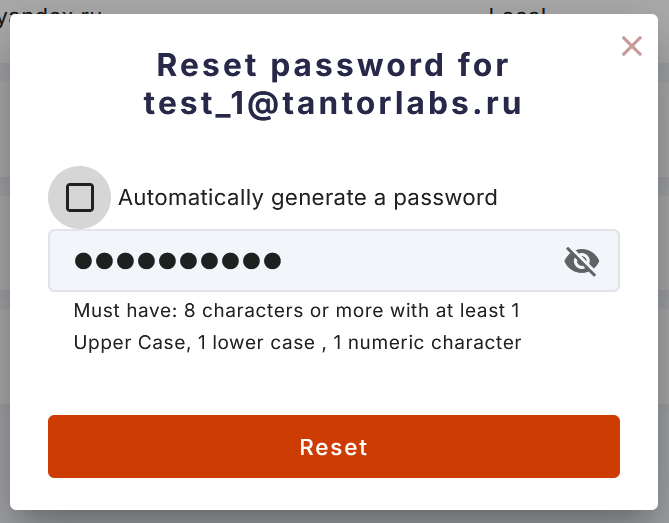Confirm with the orange Reset button
The width and height of the screenshot is (669, 523).
[334, 446]
